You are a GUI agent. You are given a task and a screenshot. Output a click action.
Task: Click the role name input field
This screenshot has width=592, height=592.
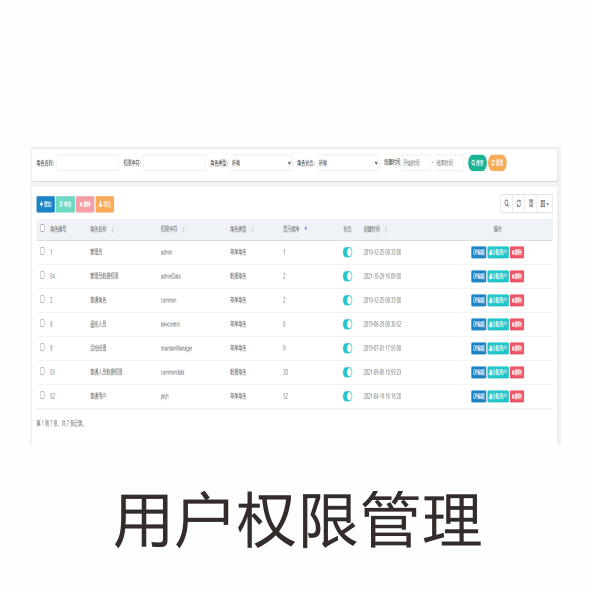[x=88, y=163]
